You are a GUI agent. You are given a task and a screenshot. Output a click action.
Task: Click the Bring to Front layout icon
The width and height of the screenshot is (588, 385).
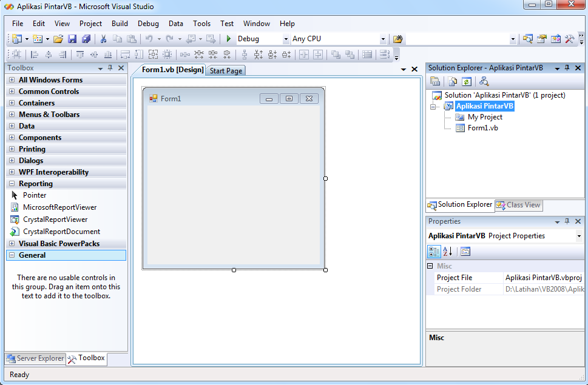336,55
